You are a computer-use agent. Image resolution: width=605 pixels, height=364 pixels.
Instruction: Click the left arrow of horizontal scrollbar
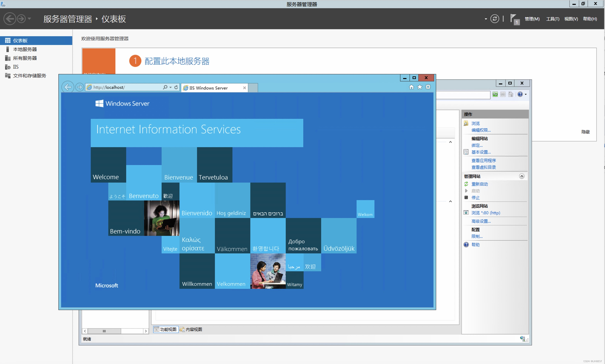pos(85,331)
